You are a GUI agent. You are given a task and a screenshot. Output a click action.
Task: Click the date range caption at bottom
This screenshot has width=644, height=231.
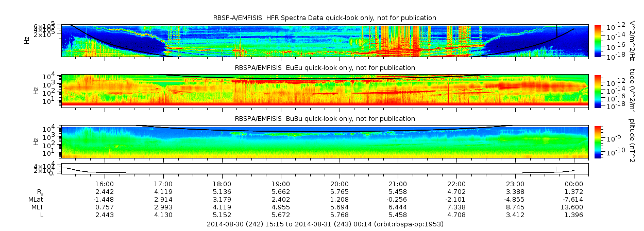coord(325,224)
